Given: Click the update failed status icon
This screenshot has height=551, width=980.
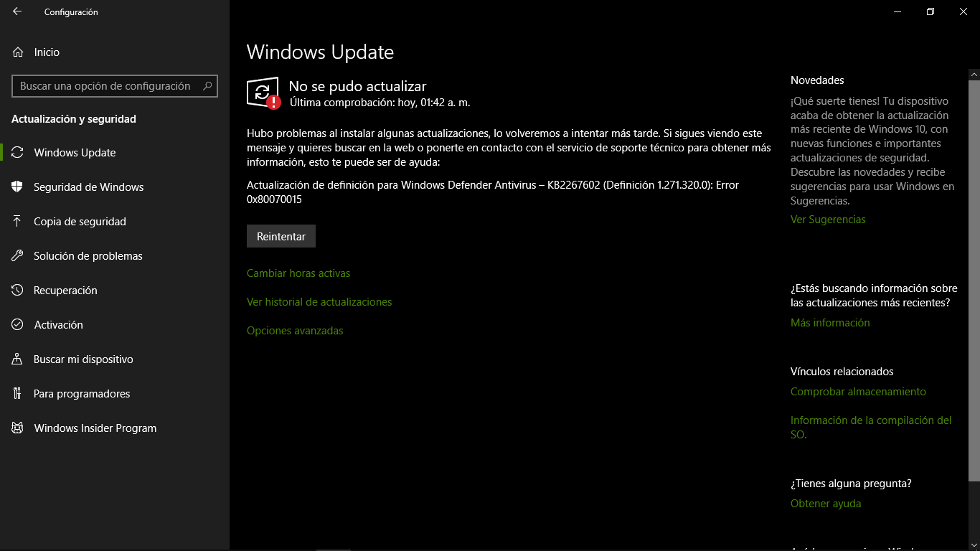Looking at the screenshot, I should [263, 93].
